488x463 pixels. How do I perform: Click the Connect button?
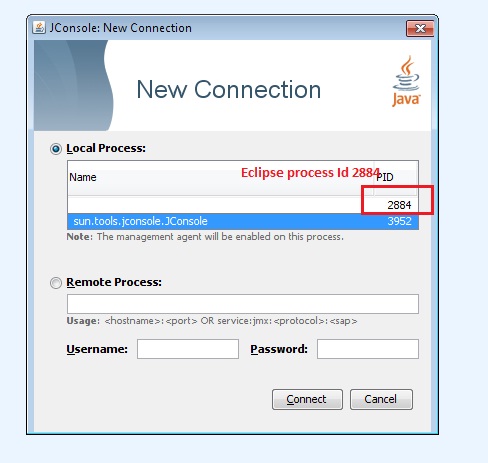tap(307, 399)
